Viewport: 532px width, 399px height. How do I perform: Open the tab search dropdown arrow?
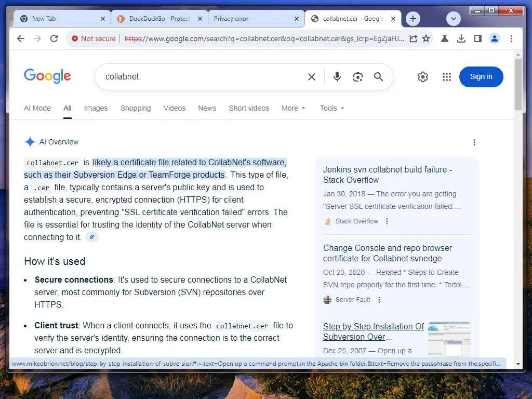[x=454, y=19]
